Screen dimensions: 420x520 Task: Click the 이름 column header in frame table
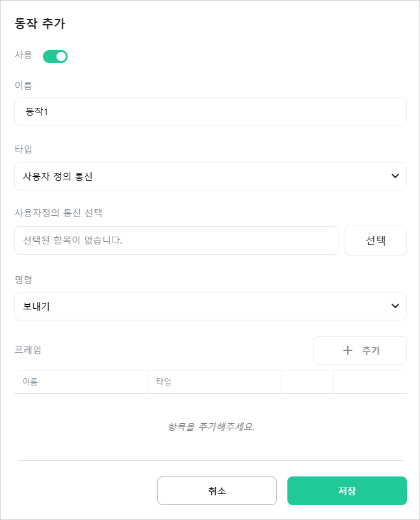(x=30, y=382)
